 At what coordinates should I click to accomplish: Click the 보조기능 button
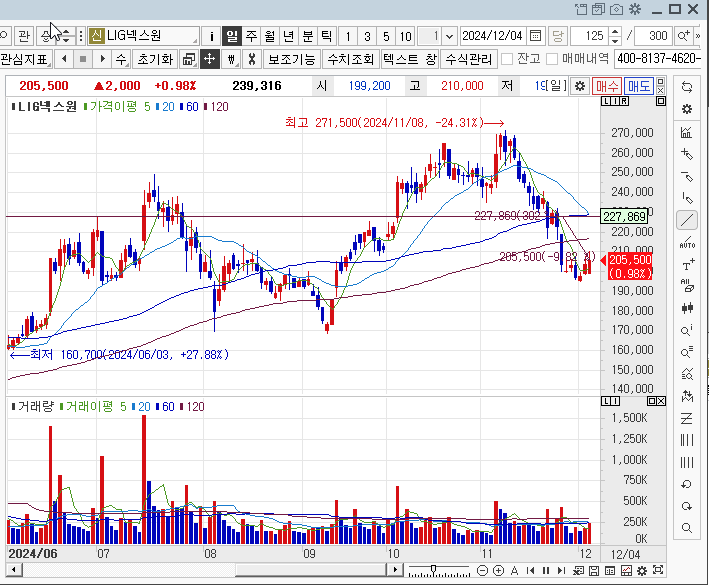click(291, 59)
